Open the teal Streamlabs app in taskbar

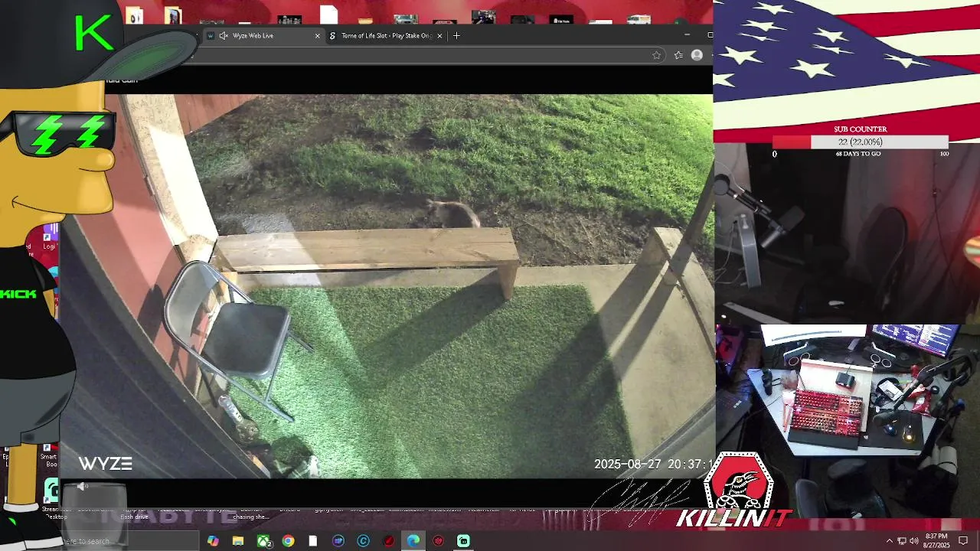point(463,541)
